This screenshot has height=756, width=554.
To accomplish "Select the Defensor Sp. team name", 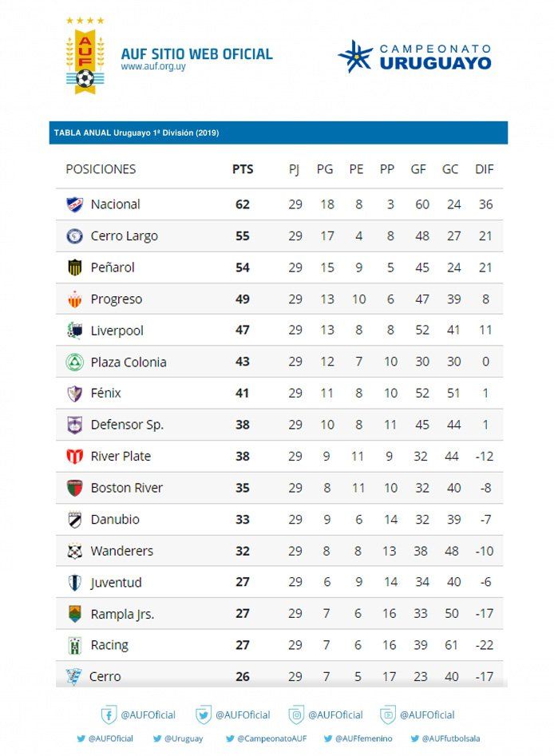I will pos(127,425).
